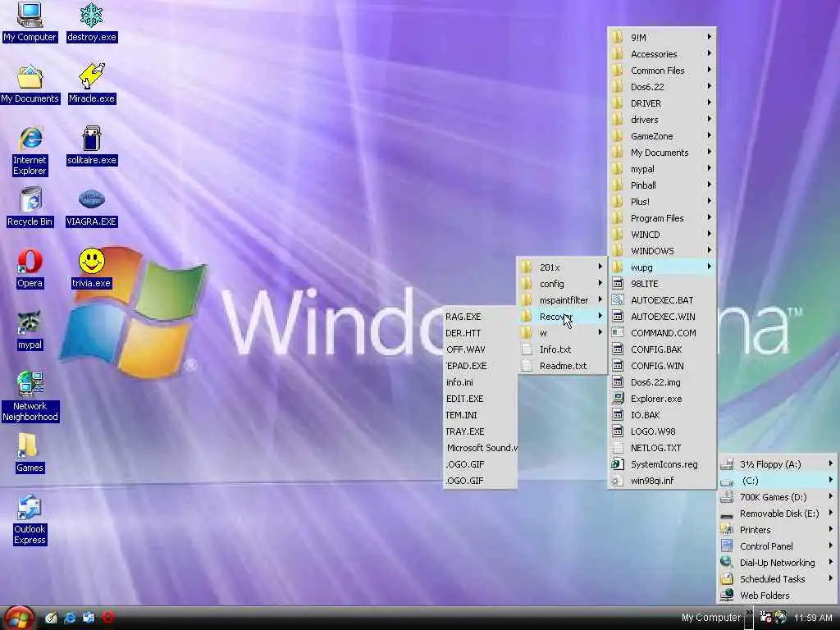This screenshot has height=630, width=840.
Task: Open Info.txt in the wupg menu
Action: [x=562, y=349]
